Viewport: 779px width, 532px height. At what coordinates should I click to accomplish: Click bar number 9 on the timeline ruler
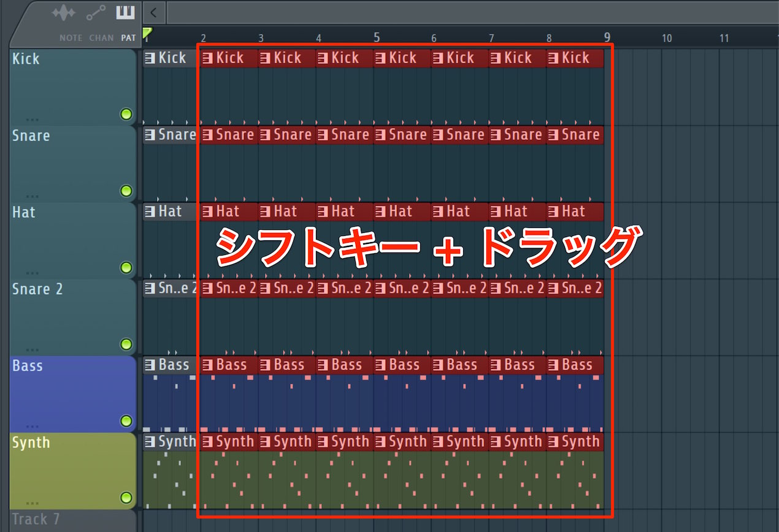coord(607,37)
